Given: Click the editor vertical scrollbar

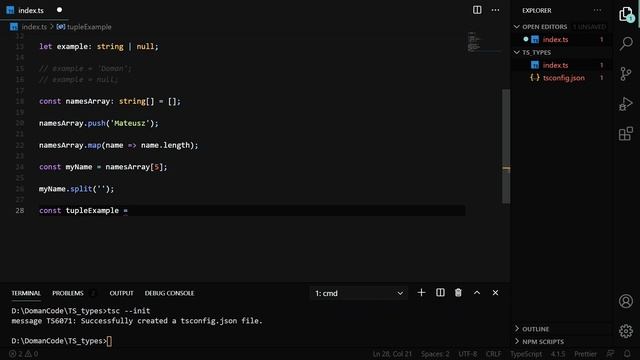Looking at the screenshot, I should [506, 146].
